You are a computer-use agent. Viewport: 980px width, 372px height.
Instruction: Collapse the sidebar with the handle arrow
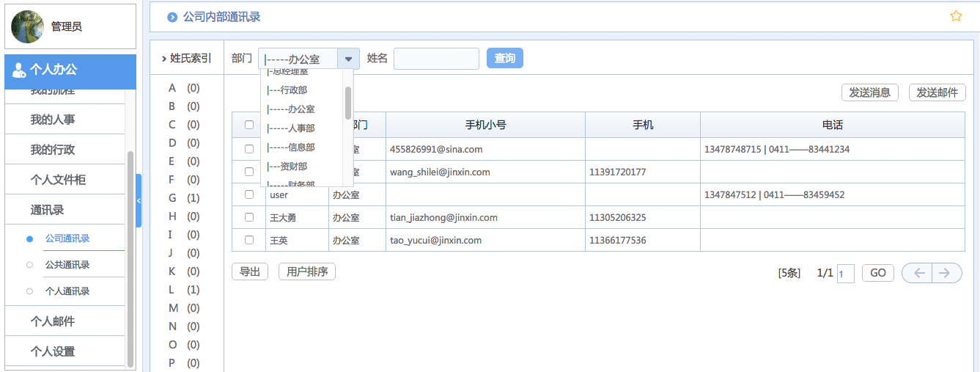point(139,200)
